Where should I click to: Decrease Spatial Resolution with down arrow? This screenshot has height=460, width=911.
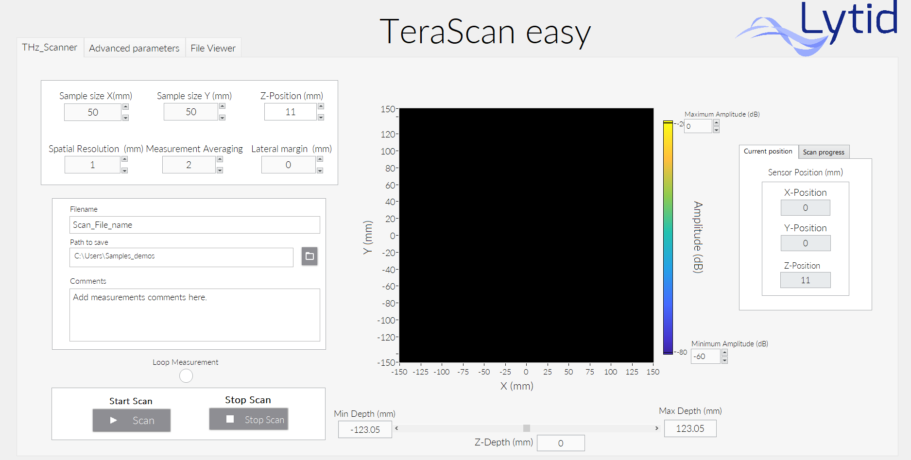click(124, 170)
